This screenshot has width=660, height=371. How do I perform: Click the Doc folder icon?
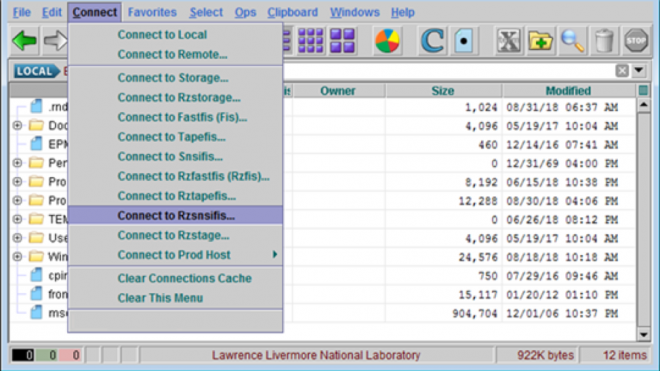coord(36,125)
